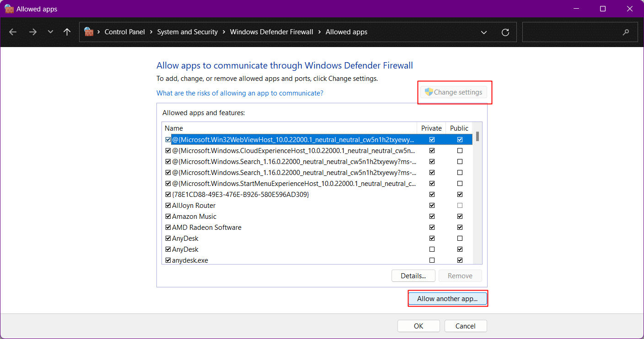
Task: Click the Allowed apps breadcrumb
Action: [346, 32]
